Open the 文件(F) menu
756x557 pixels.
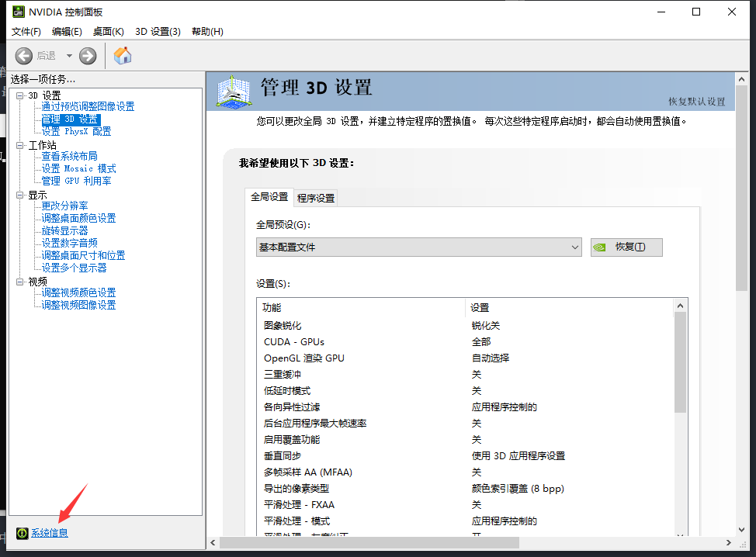click(x=26, y=31)
